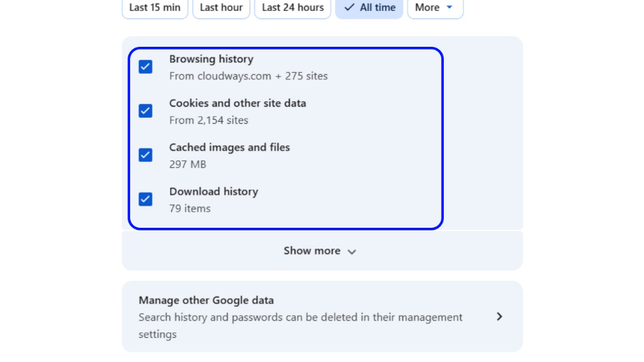Uncheck the Download history checkbox
Image resolution: width=644 pixels, height=362 pixels.
coord(145,199)
